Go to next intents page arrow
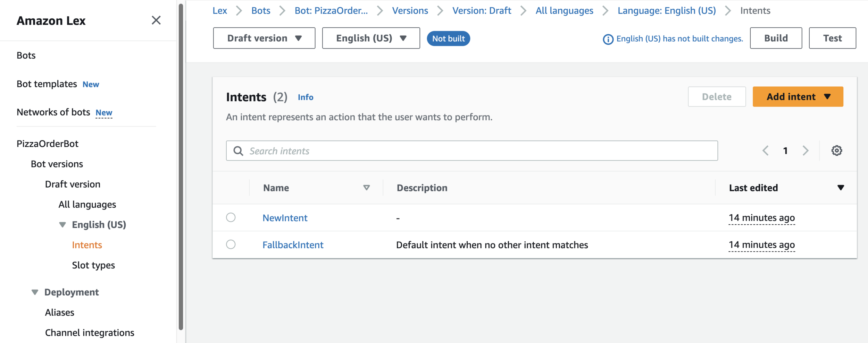Viewport: 868px width, 343px height. [806, 151]
